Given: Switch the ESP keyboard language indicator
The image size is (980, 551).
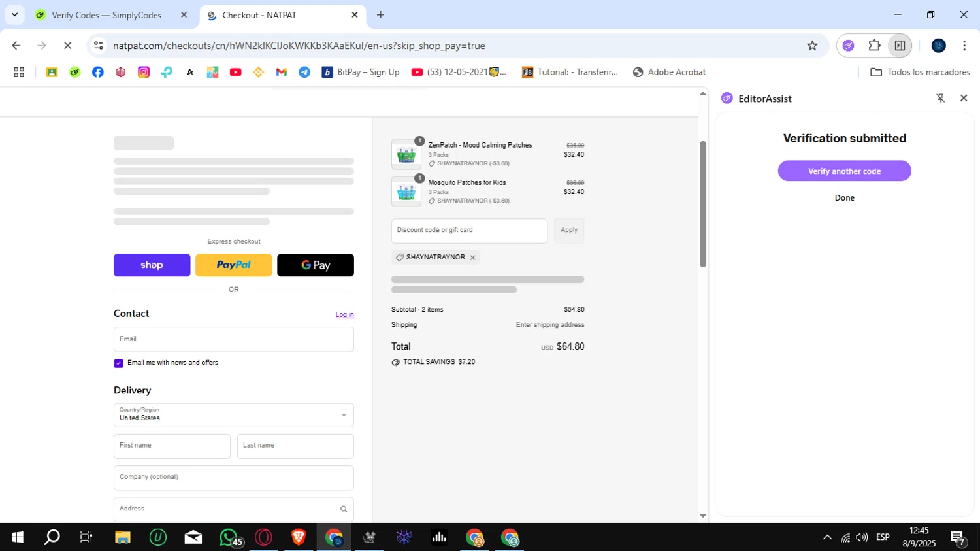Looking at the screenshot, I should coord(883,537).
